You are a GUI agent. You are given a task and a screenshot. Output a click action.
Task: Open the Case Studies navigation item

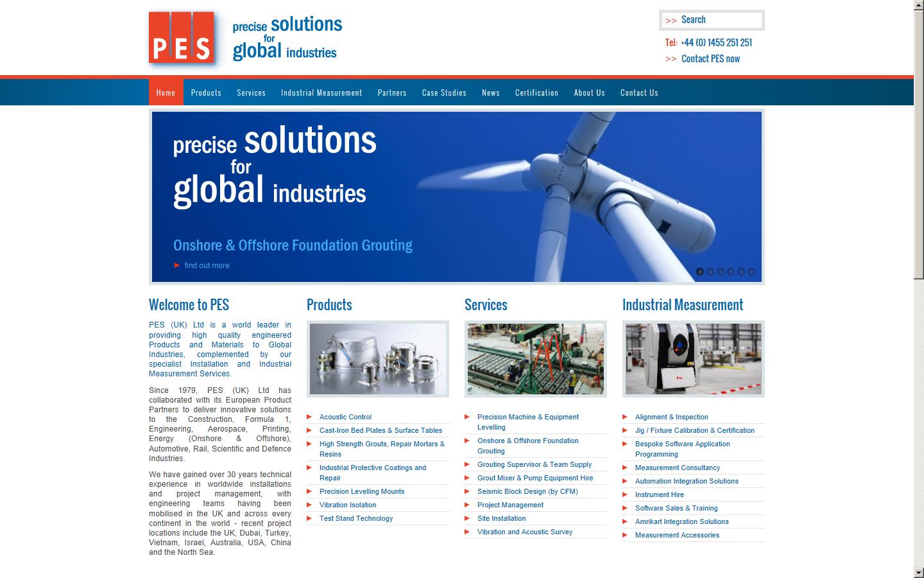pyautogui.click(x=444, y=92)
